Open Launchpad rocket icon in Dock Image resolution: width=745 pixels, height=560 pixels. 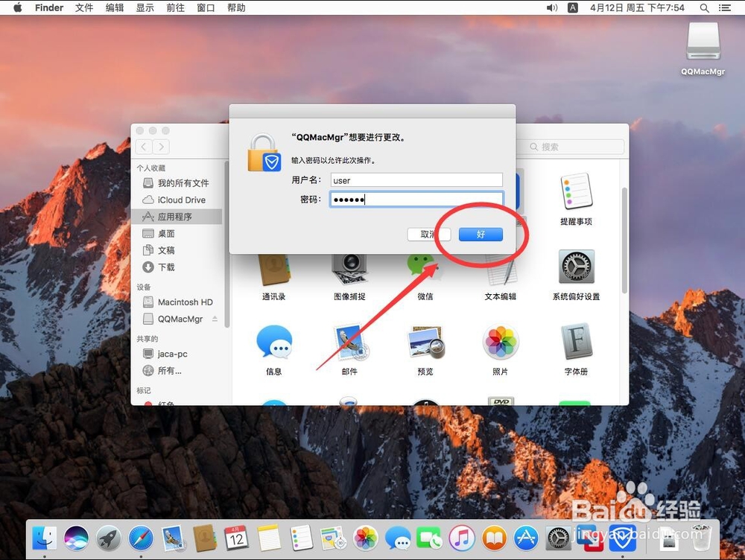(109, 538)
